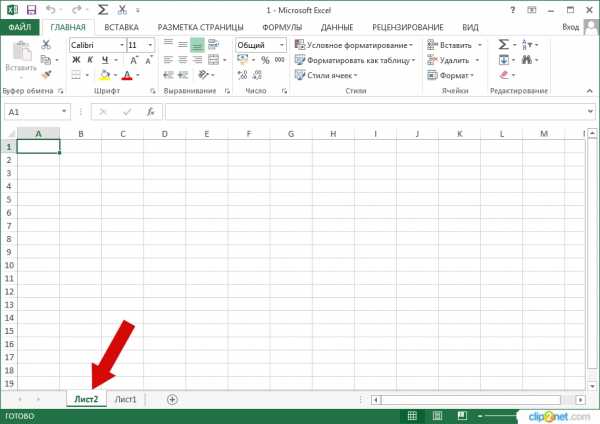Click the zoom slider in status bar

(499, 416)
